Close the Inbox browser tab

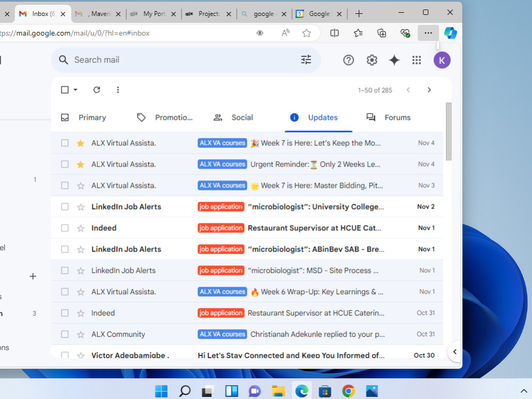pos(63,14)
